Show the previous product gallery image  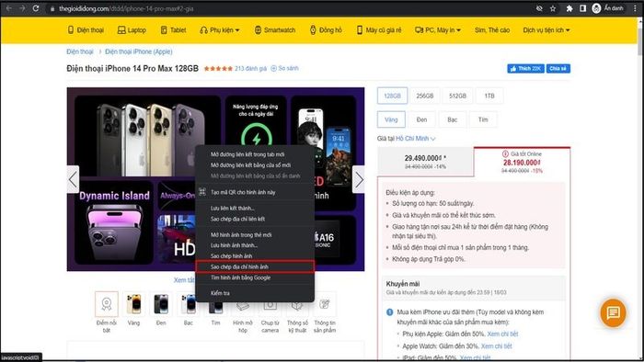73,179
